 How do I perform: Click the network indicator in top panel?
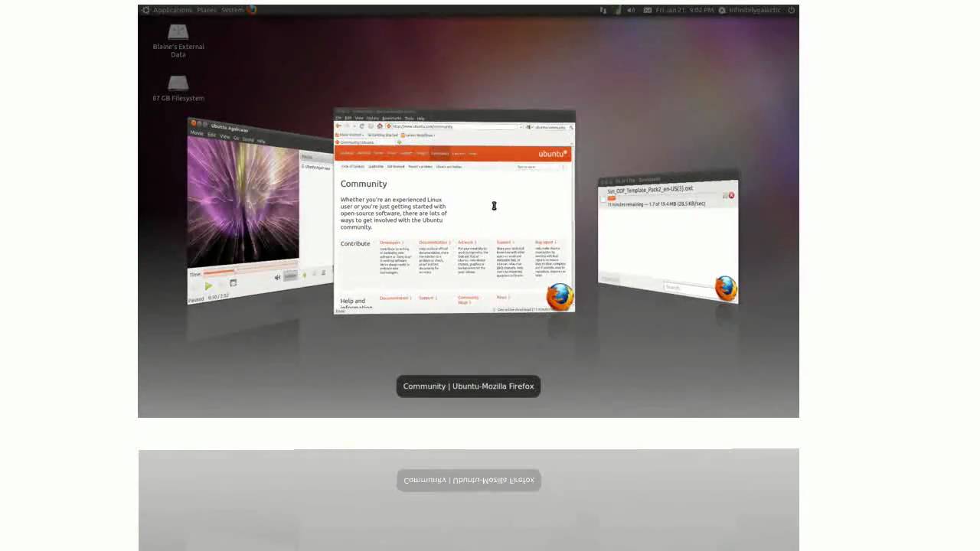603,10
